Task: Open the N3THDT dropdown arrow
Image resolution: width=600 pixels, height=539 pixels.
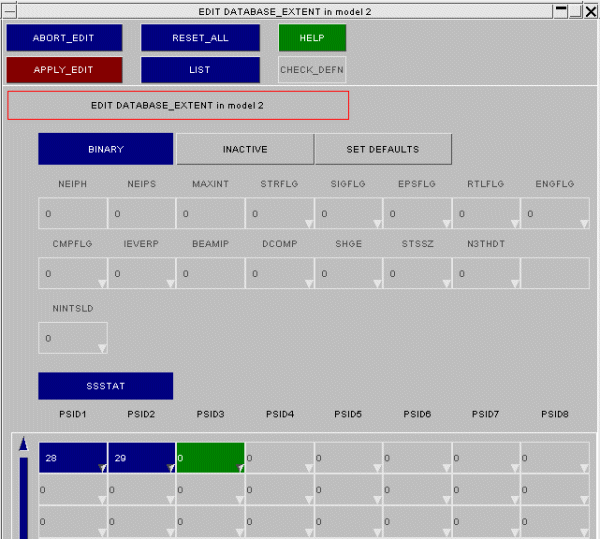Action: 515,283
